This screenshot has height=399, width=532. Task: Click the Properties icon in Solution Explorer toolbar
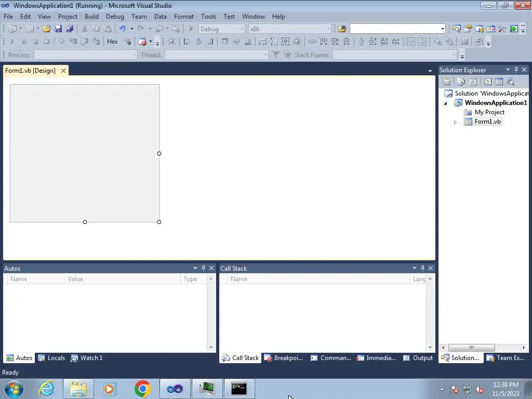tap(446, 82)
